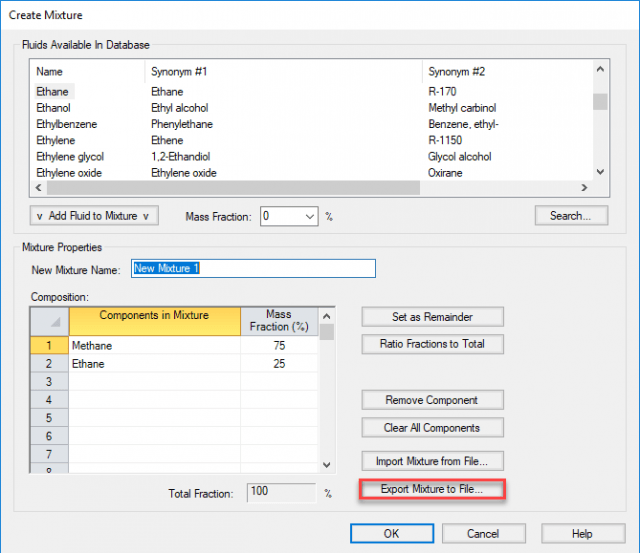
Task: Select the Glycol alcohol synonym cell
Action: [460, 157]
